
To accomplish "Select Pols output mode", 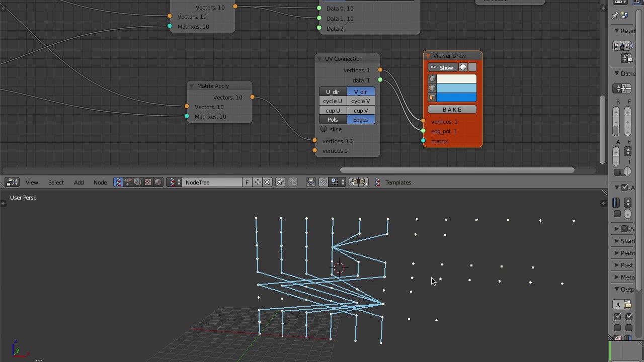I will tap(333, 120).
